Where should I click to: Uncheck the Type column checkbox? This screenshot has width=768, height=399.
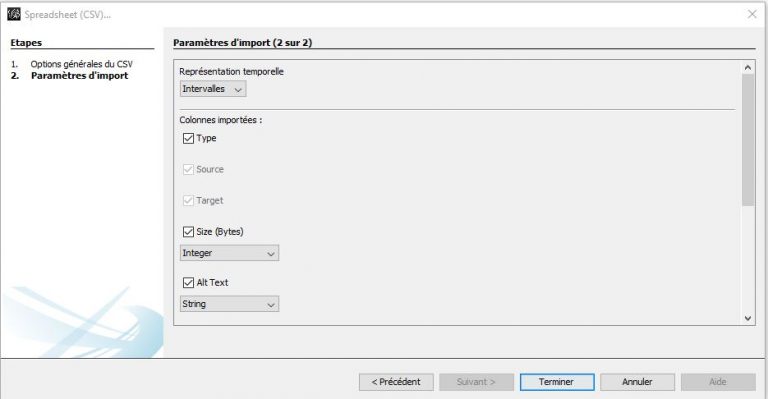point(188,139)
